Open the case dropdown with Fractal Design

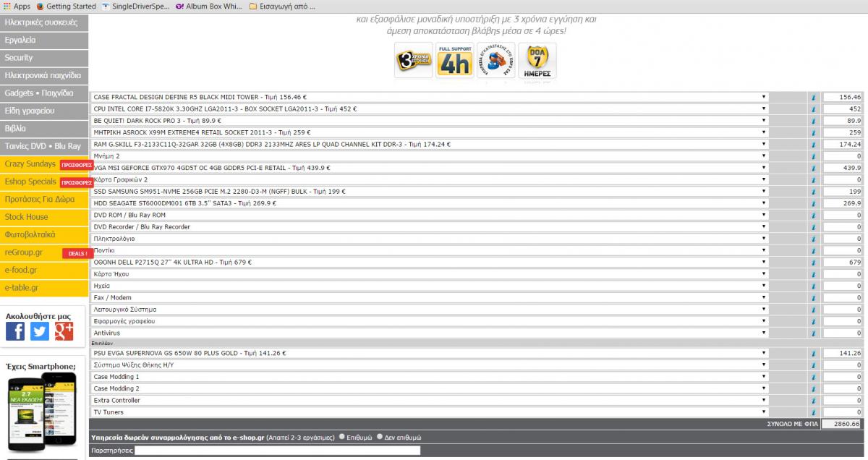point(429,97)
